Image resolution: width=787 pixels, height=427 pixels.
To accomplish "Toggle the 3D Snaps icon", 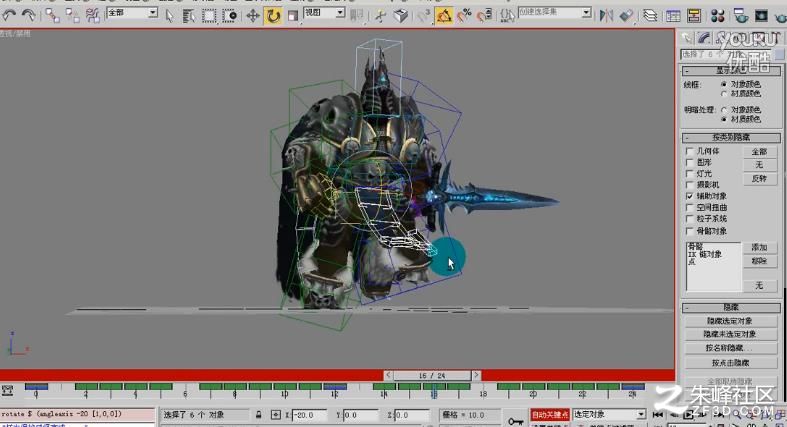I will pyautogui.click(x=423, y=16).
